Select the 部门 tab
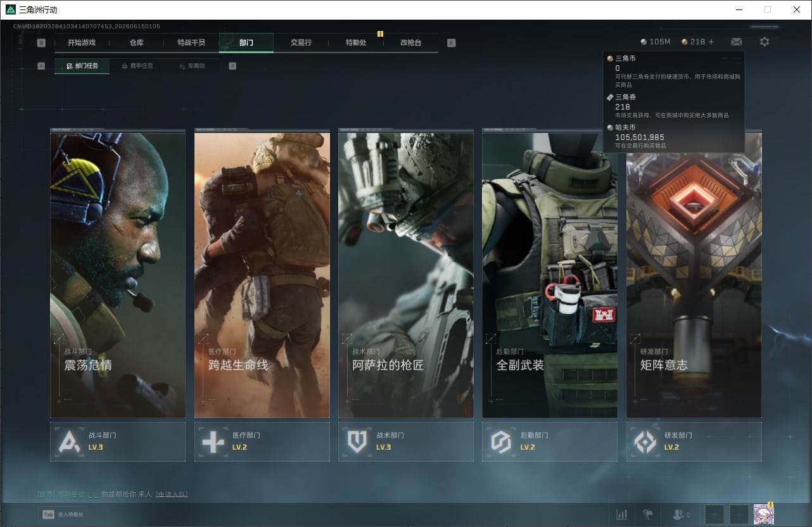 coord(246,42)
